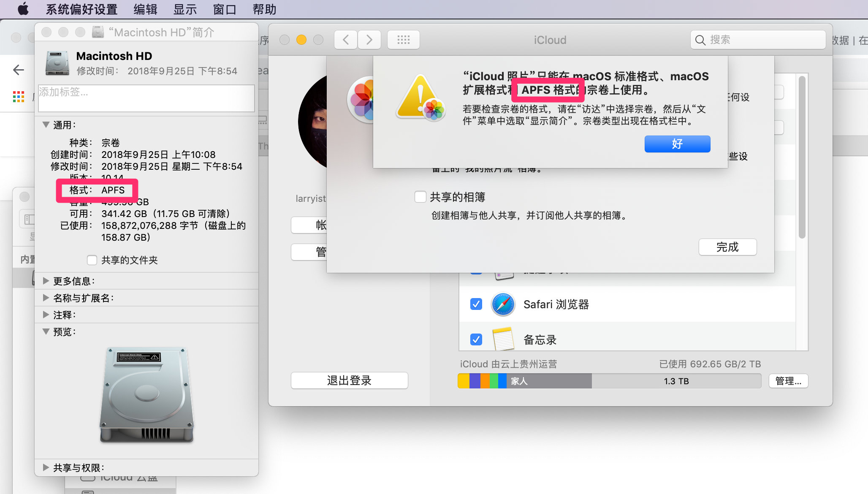Click the yellow segment of the storage bar
The image size is (868, 494).
464,381
